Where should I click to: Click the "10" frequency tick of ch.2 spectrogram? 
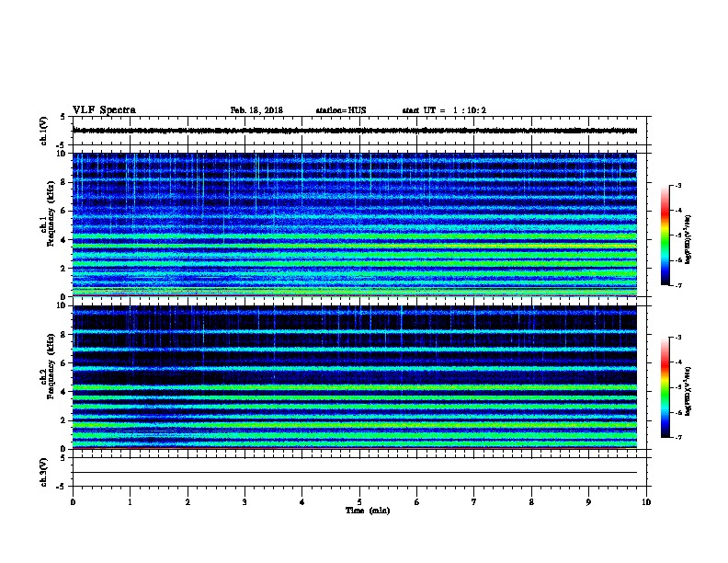point(63,305)
